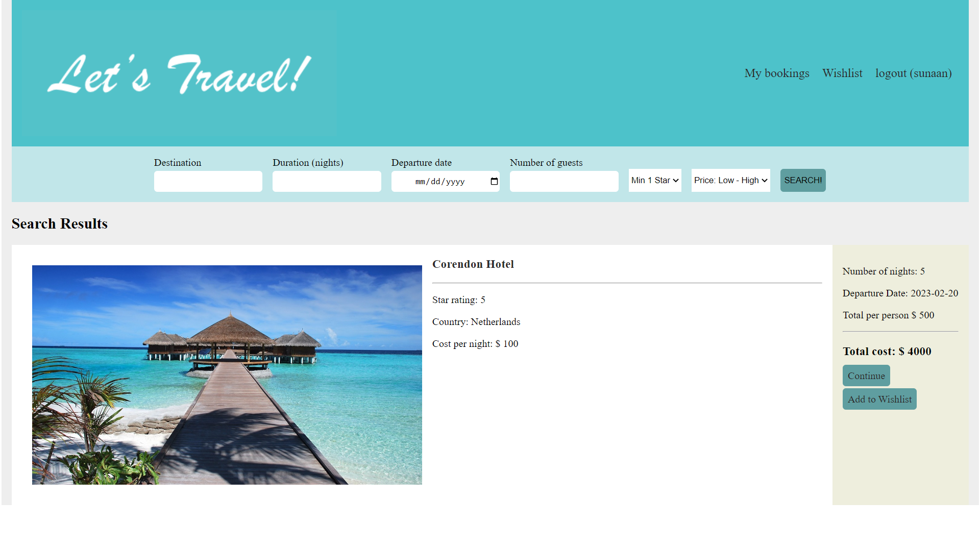This screenshot has width=980, height=551.
Task: Add Corendon Hotel to Wishlist
Action: (879, 398)
